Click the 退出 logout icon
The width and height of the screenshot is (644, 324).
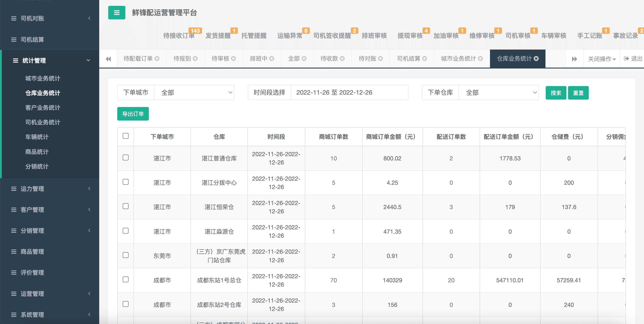tap(626, 59)
